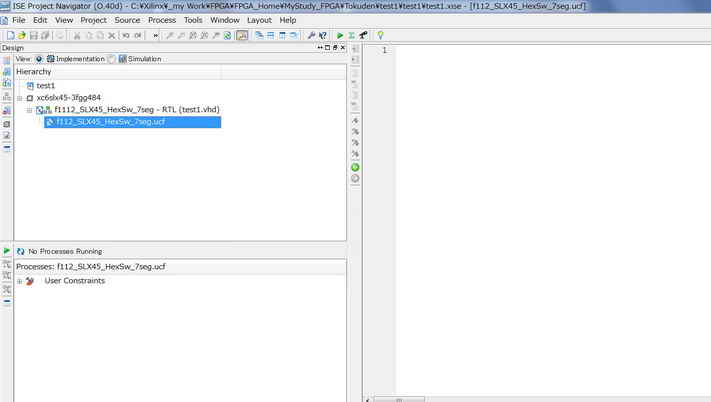Open the Process menu
This screenshot has width=711, height=402.
click(162, 20)
